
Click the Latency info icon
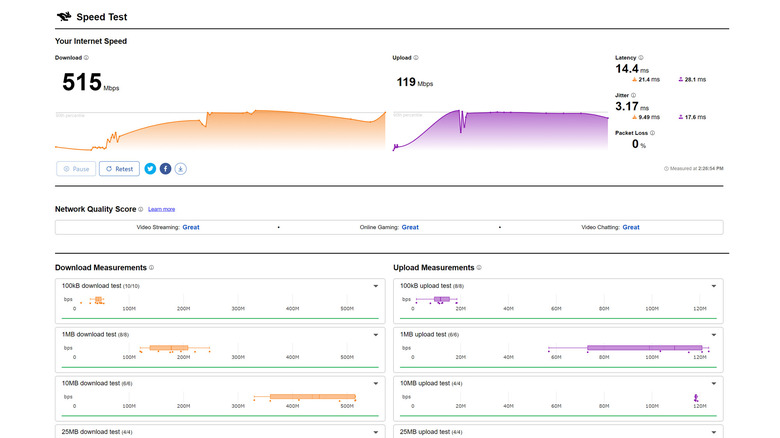[x=640, y=58]
